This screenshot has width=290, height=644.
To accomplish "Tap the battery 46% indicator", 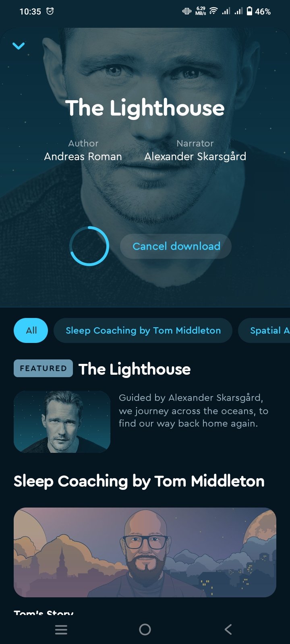I will pos(259,11).
